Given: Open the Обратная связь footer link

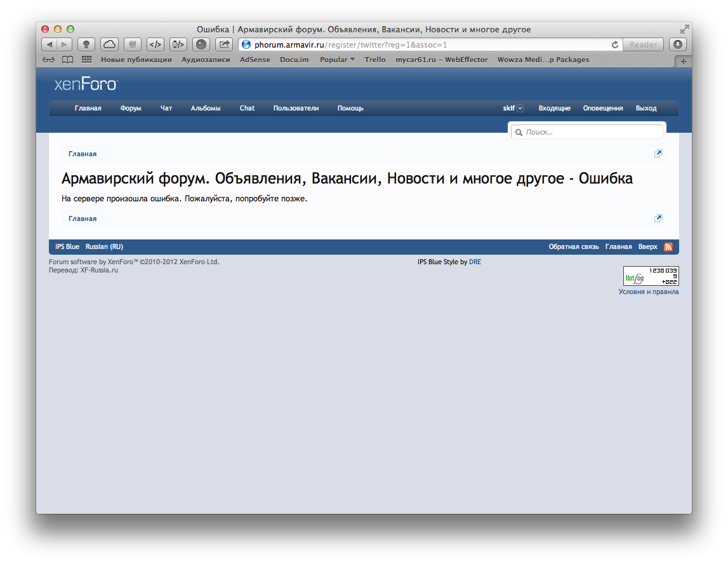Looking at the screenshot, I should coord(573,247).
